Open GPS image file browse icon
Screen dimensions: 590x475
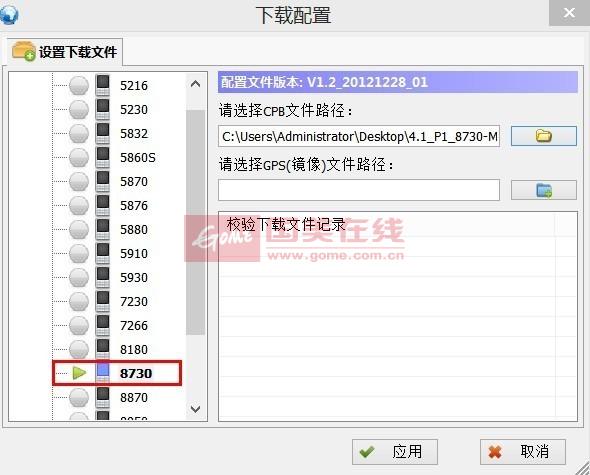(543, 190)
